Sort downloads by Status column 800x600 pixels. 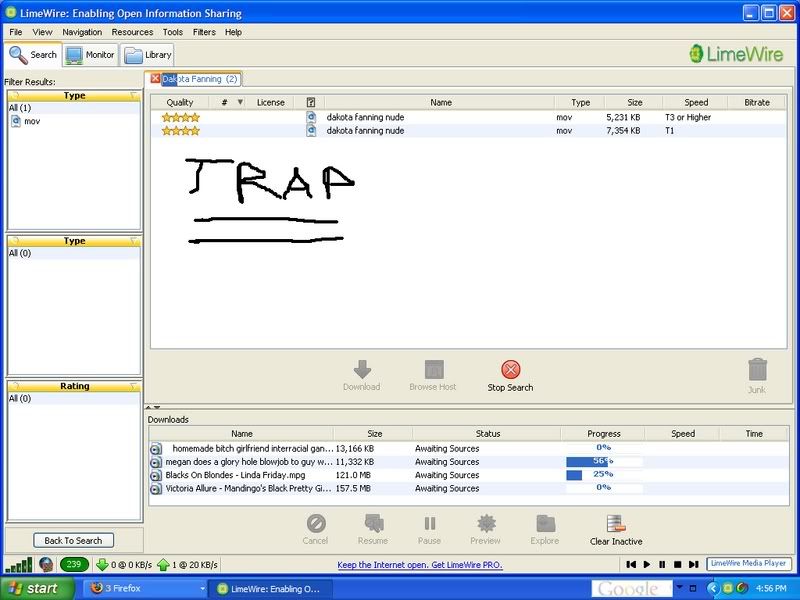click(488, 434)
